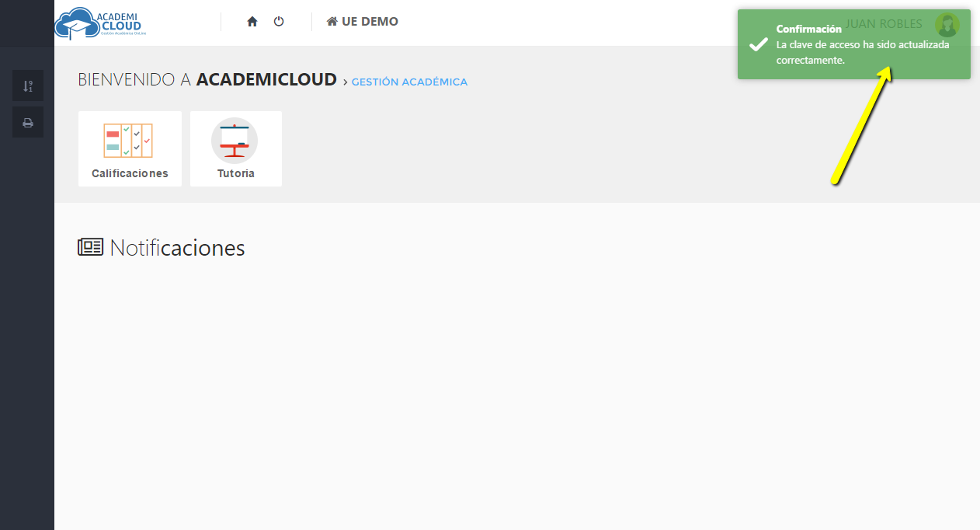Click the AcademiCloud logo
Screen dimensions: 980x530
[100, 23]
